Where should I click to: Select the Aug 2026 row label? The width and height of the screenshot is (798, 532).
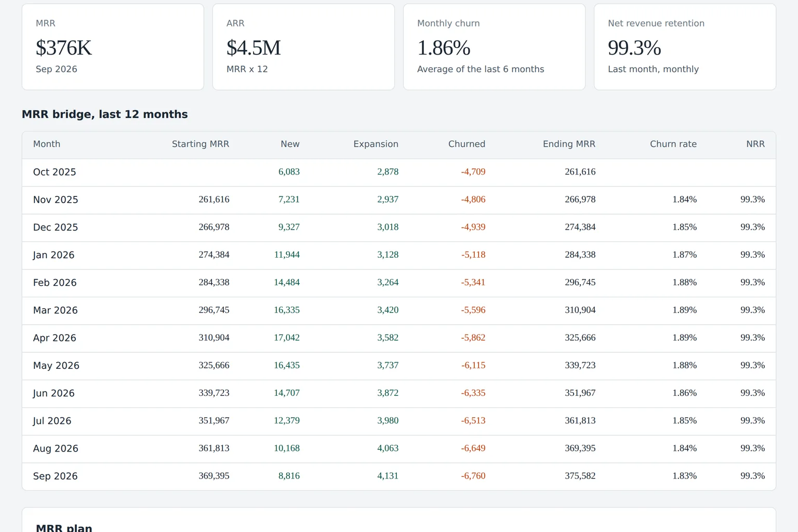tap(56, 448)
